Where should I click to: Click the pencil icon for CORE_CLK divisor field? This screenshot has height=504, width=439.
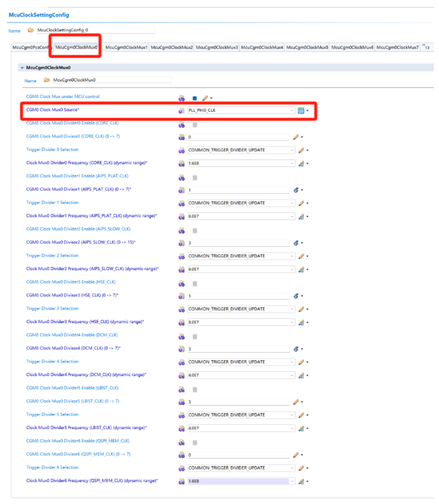coord(296,137)
